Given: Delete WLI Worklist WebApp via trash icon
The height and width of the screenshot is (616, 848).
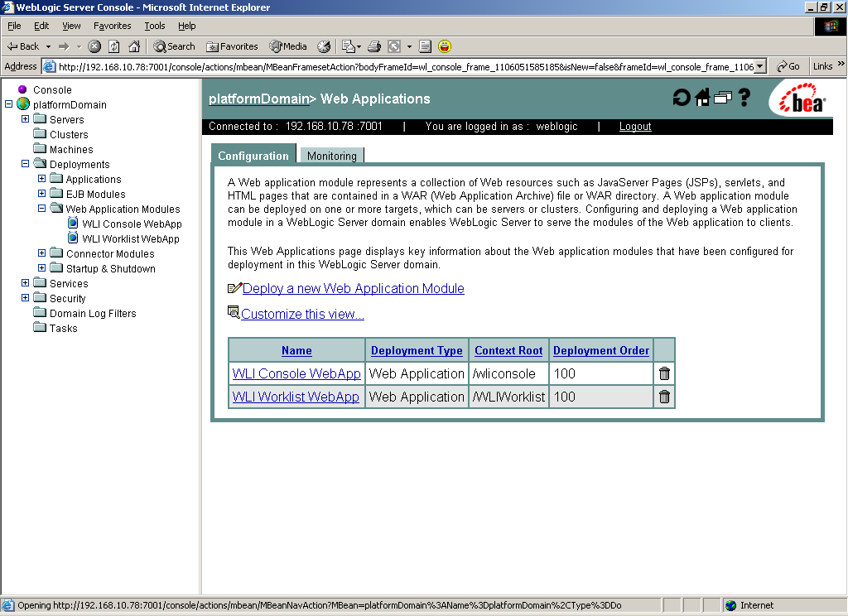Looking at the screenshot, I should (x=664, y=397).
